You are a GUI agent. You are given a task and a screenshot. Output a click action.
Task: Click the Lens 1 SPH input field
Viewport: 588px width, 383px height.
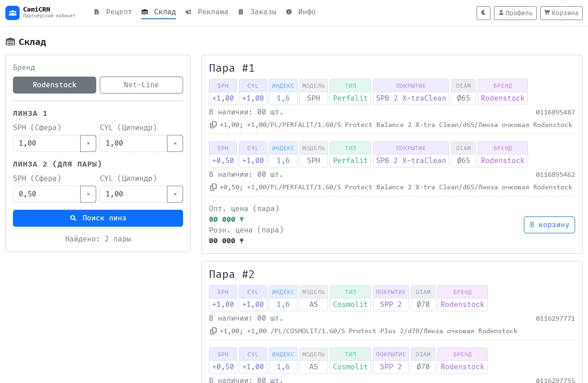click(47, 143)
